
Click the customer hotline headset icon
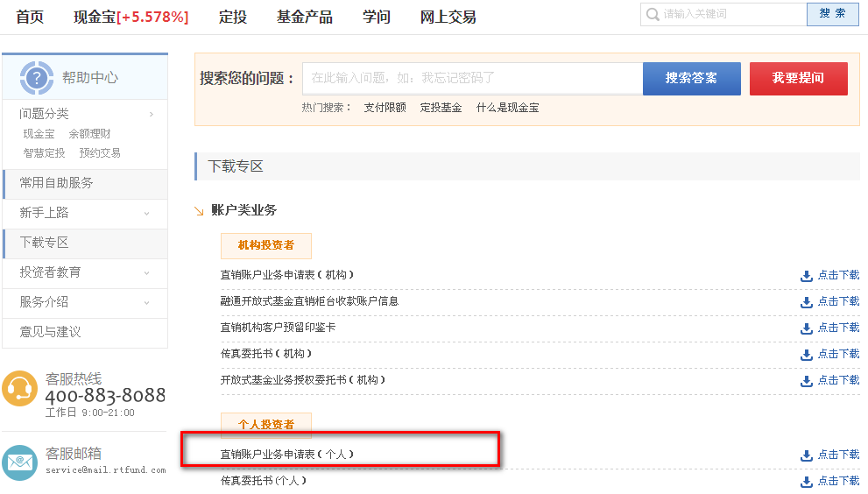(x=20, y=388)
